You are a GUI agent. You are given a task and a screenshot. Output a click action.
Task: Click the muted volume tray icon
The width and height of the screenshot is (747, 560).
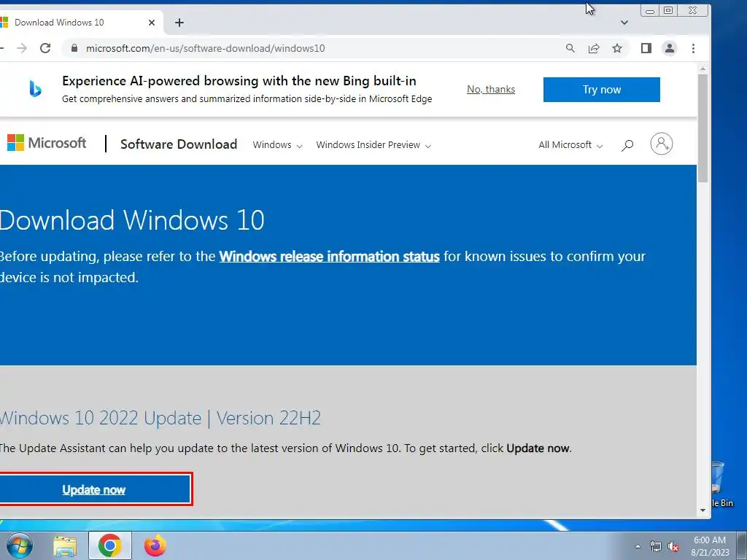point(673,546)
